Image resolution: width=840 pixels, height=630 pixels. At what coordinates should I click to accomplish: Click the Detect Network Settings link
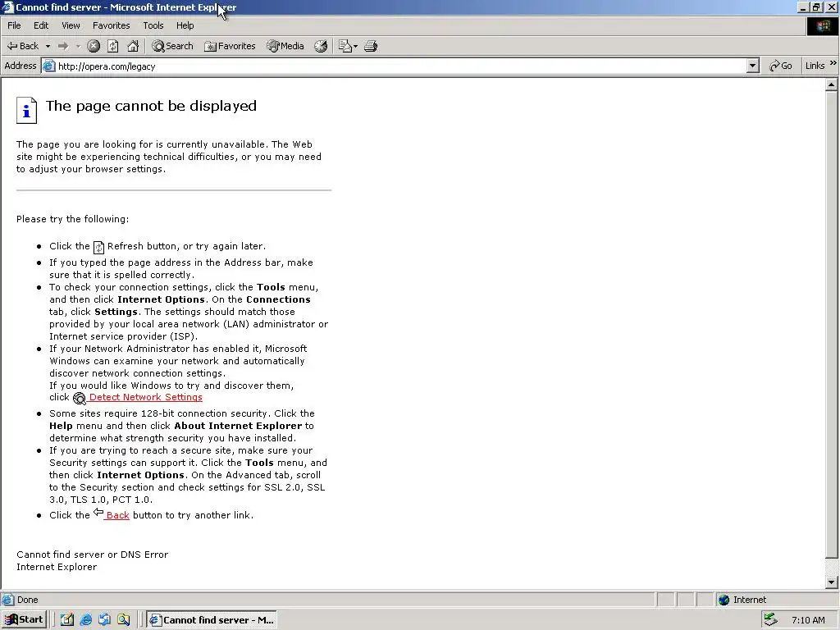(x=145, y=398)
